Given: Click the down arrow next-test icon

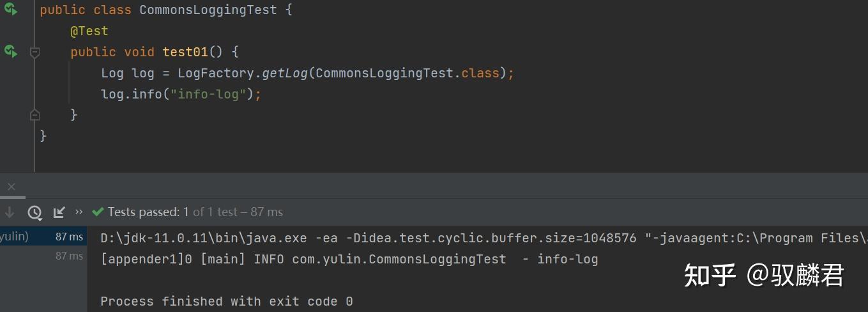Looking at the screenshot, I should click(x=10, y=212).
